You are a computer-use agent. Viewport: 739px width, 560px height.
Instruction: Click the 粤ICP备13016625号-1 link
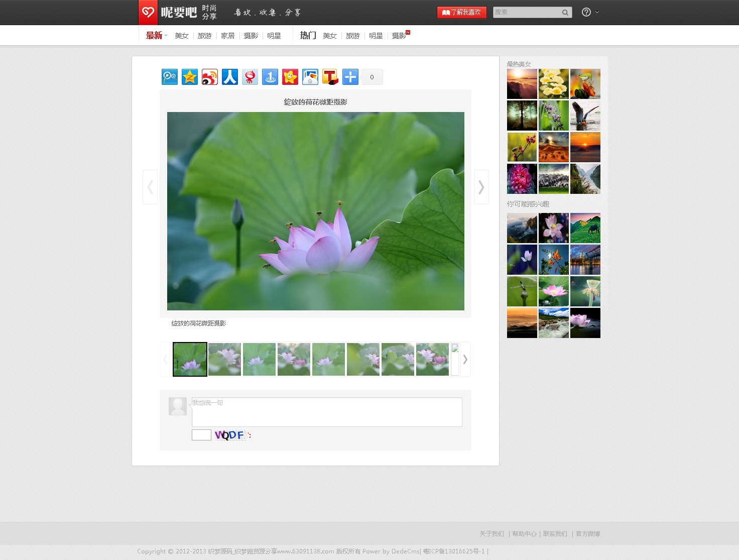pyautogui.click(x=454, y=551)
